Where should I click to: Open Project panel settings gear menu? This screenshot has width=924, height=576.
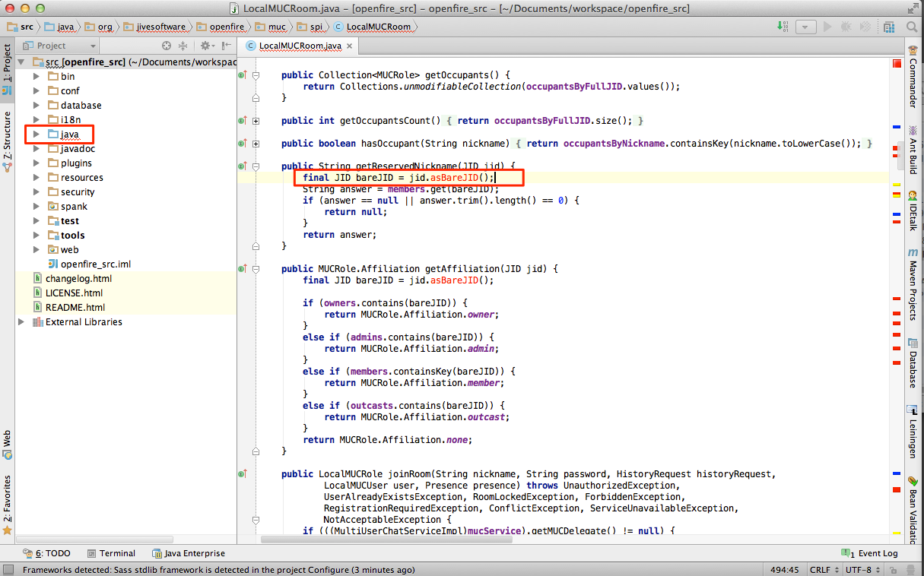pos(207,45)
